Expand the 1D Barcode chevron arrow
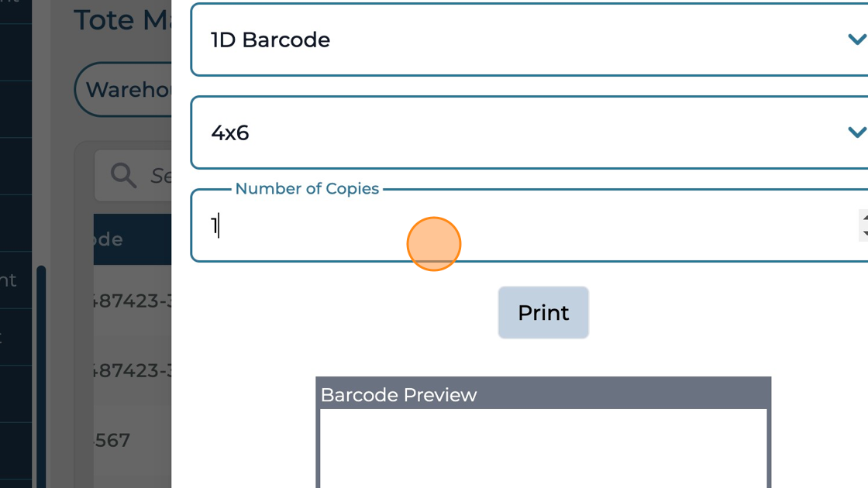This screenshot has height=488, width=868. [x=856, y=40]
